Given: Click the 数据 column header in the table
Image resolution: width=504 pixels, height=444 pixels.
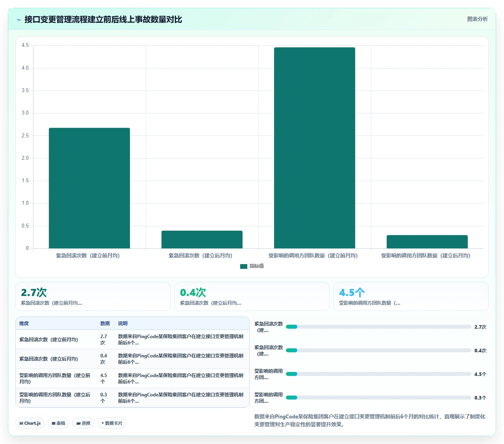Looking at the screenshot, I should click(105, 323).
